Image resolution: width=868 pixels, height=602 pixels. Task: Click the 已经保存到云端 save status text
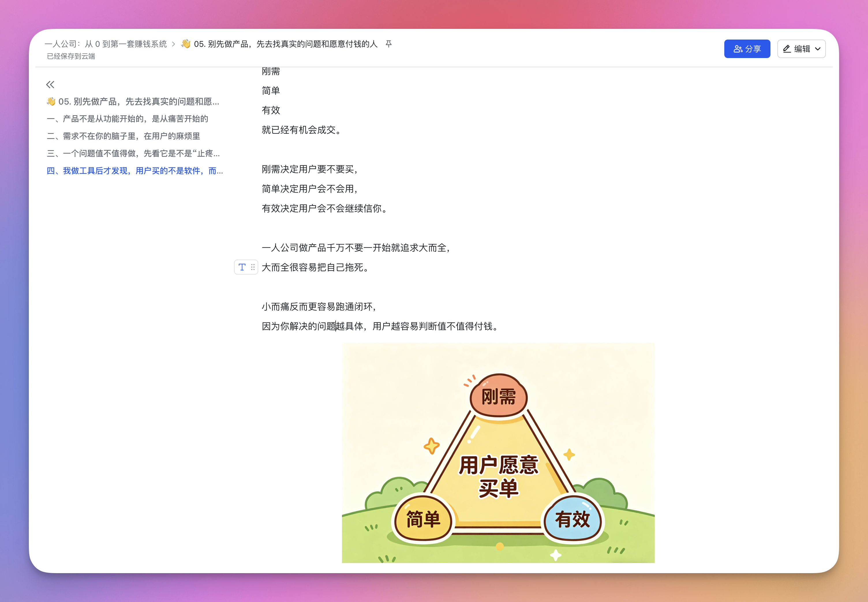(71, 56)
